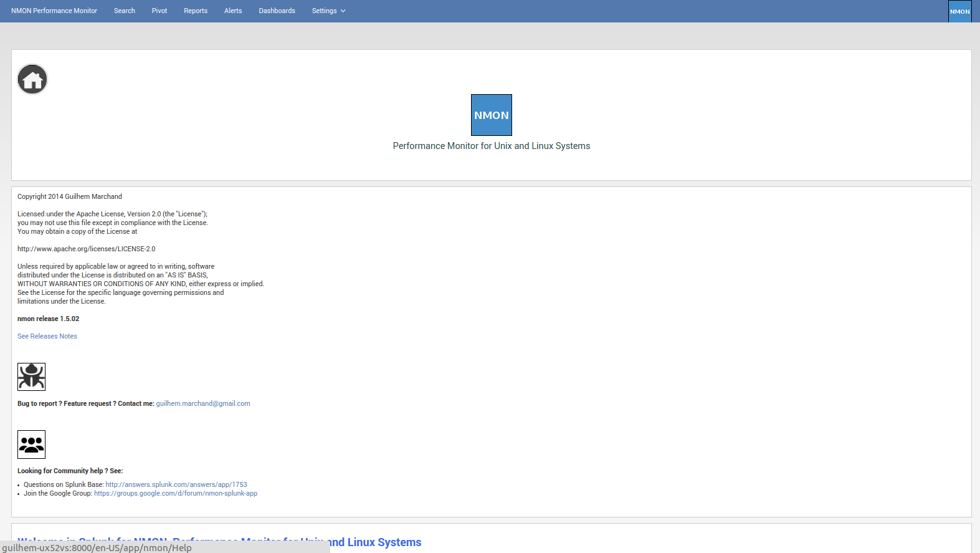
Task: Click the guilhem.marchand@gmail.com email link
Action: (x=203, y=403)
